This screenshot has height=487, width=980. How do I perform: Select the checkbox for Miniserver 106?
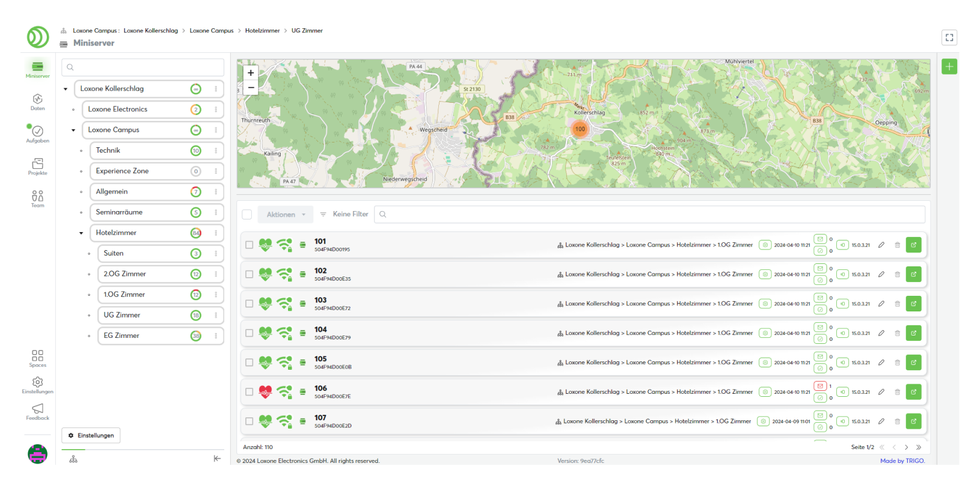coord(249,392)
